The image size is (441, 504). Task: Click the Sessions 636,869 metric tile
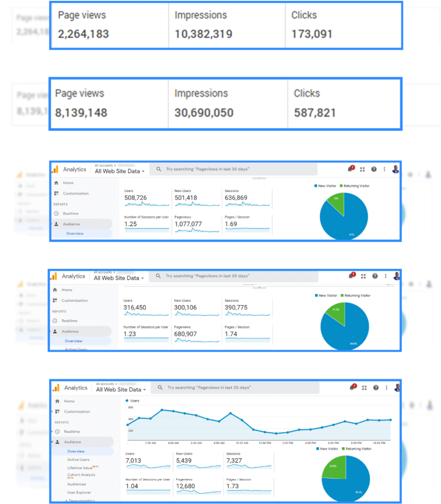click(247, 199)
